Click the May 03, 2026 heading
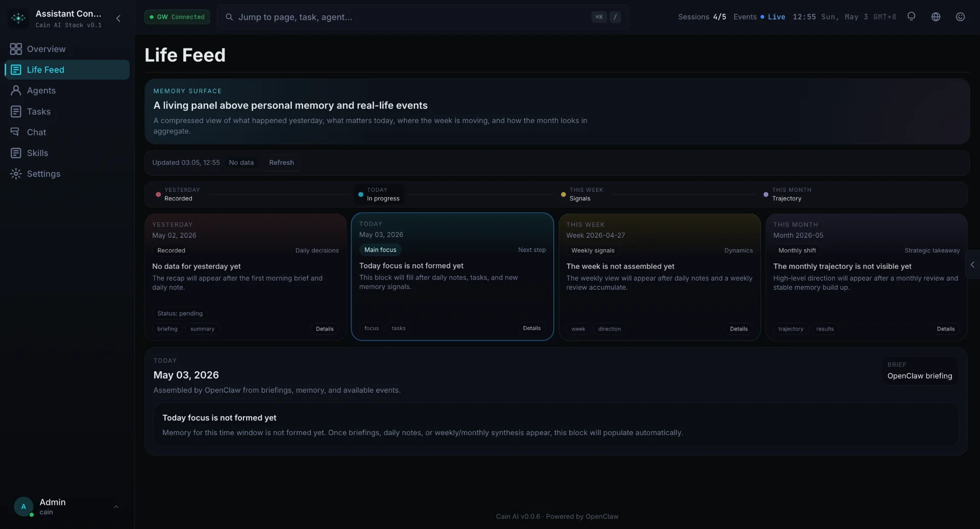980x529 pixels. click(186, 375)
